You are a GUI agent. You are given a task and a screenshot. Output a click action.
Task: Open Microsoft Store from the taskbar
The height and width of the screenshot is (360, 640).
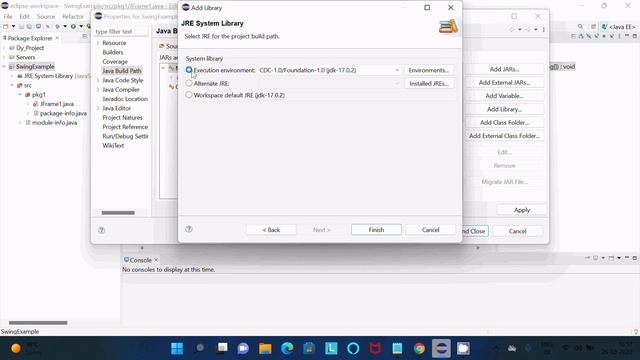pyautogui.click(x=309, y=349)
